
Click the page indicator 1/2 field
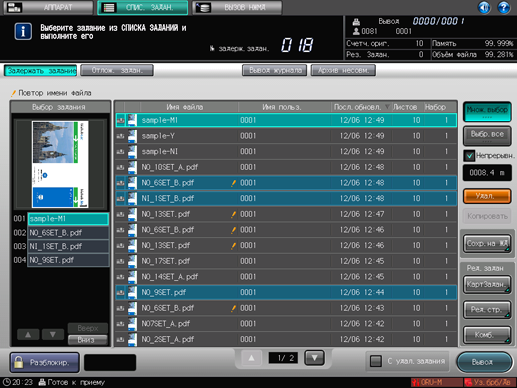click(283, 358)
